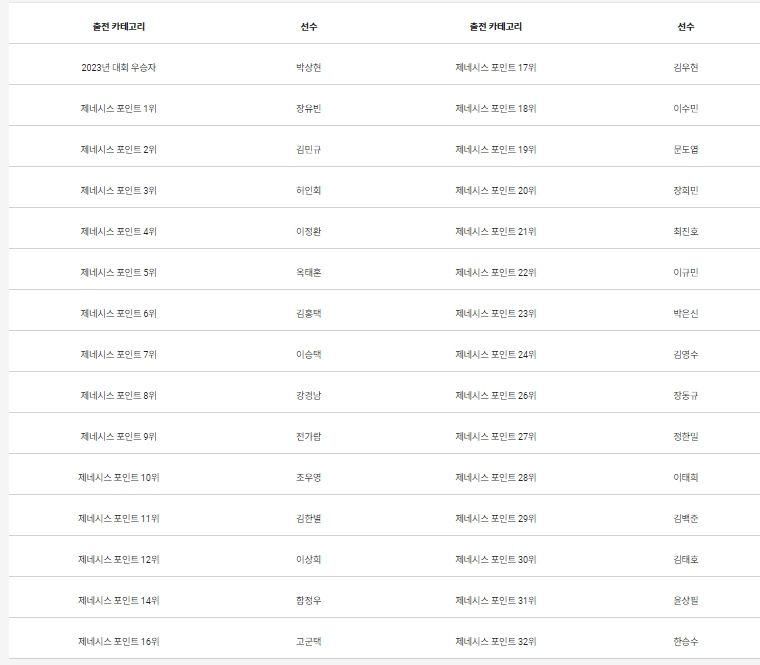Click the '제네시스 포인트 1위' cell
This screenshot has height=665, width=760.
(x=119, y=108)
